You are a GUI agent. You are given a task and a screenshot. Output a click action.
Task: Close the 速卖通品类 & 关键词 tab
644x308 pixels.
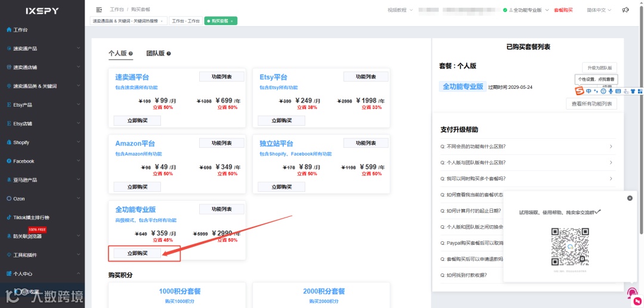click(x=162, y=21)
